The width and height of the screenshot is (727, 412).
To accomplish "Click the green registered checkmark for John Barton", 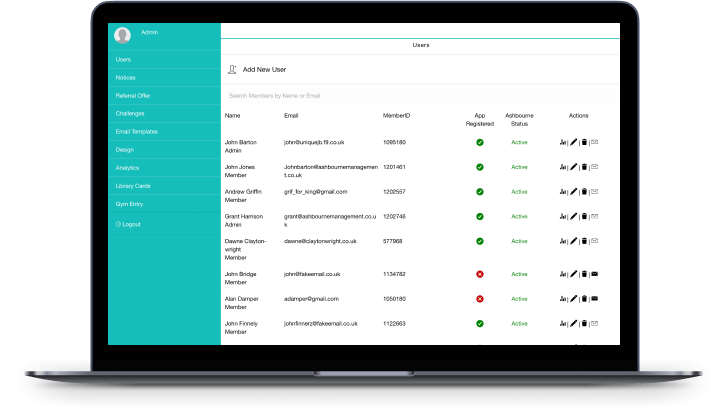I will point(480,142).
